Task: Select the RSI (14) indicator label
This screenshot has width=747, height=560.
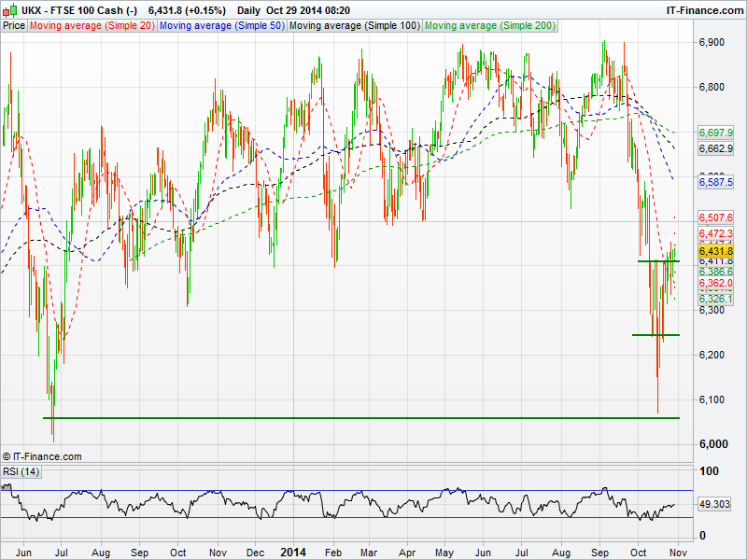Action: tap(21, 471)
